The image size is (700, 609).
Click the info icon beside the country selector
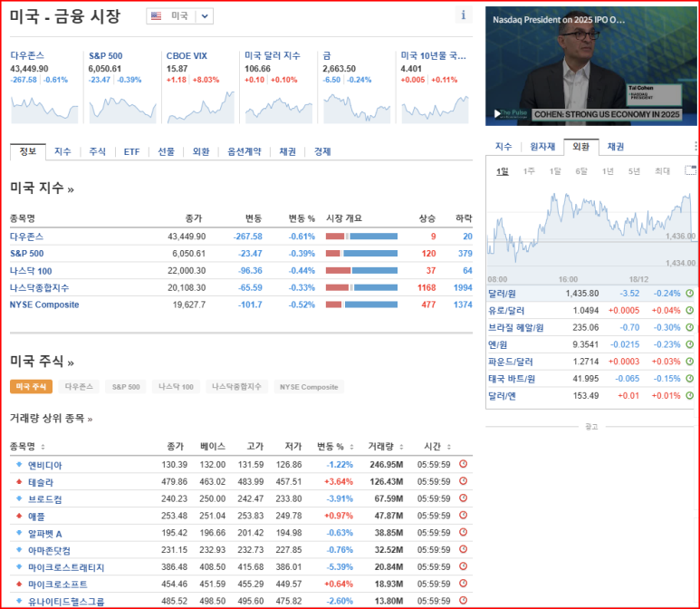pyautogui.click(x=464, y=14)
